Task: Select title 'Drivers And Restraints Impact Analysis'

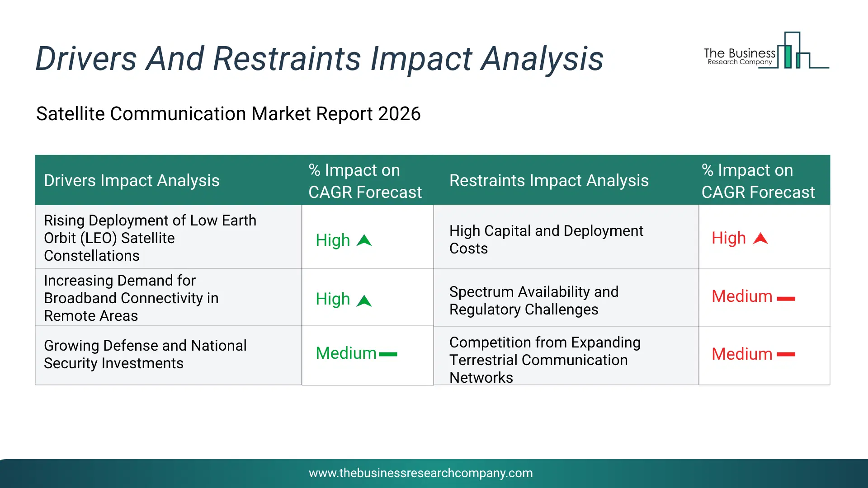Action: pos(319,59)
